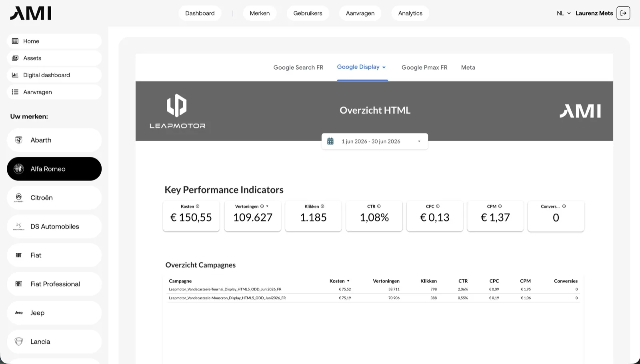This screenshot has height=364, width=640.
Task: Open the Dashboard top navigation item
Action: (200, 13)
